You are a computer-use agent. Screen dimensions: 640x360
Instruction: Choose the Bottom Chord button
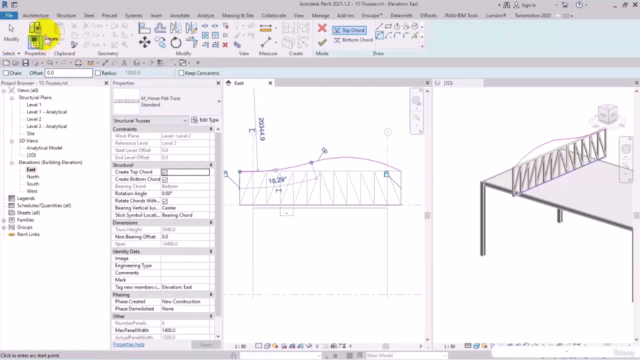[x=353, y=40]
